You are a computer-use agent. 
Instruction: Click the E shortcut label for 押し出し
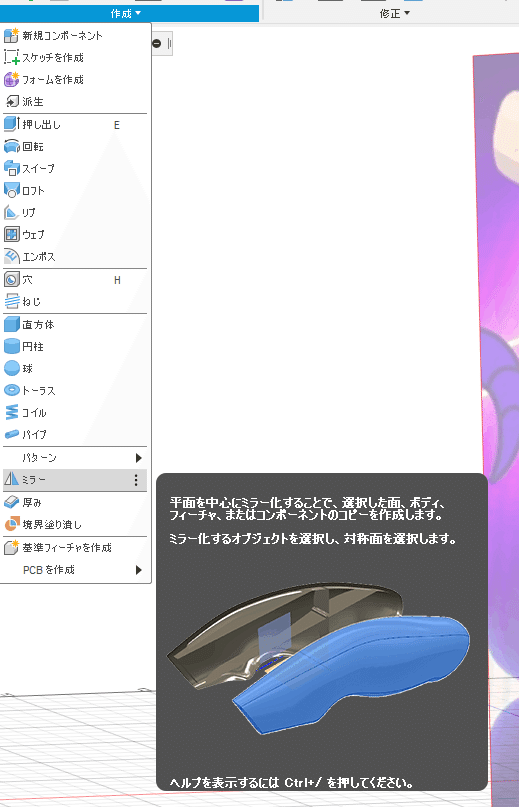point(117,125)
